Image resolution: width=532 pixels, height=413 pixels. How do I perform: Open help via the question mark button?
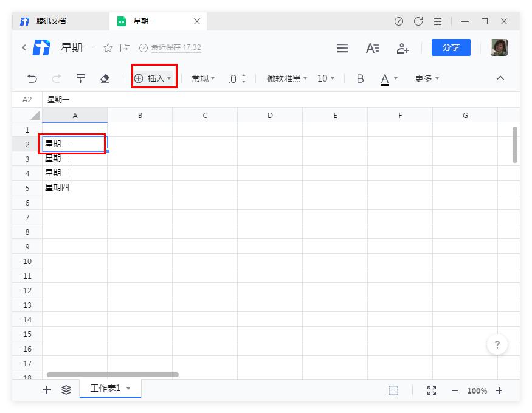(x=497, y=344)
